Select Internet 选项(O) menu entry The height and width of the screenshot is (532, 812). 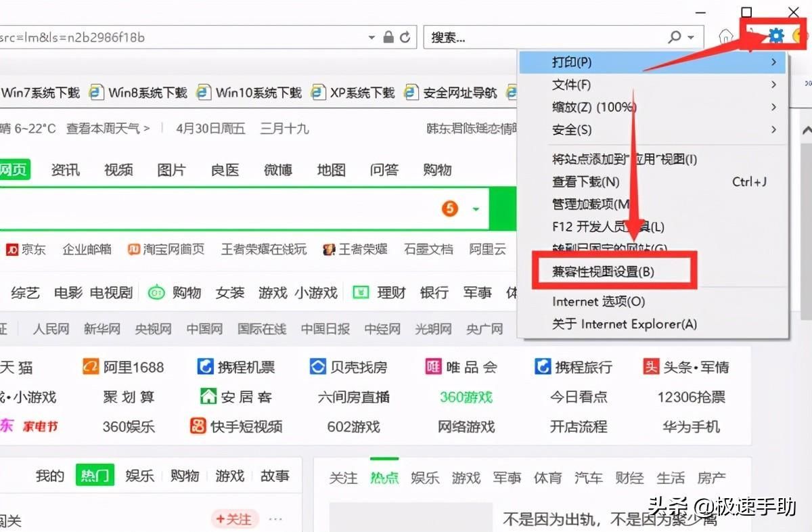tap(652, 301)
